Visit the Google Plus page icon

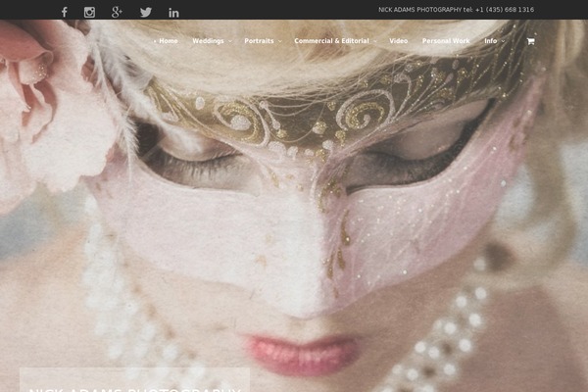117,12
